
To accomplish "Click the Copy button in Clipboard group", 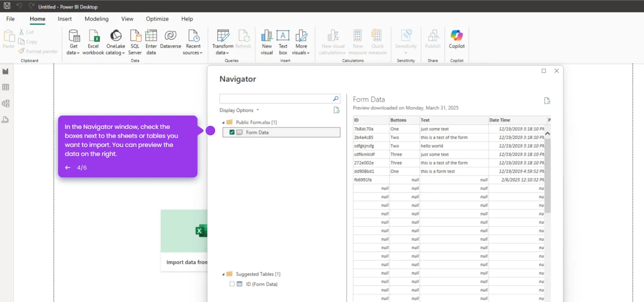I will pyautogui.click(x=28, y=42).
